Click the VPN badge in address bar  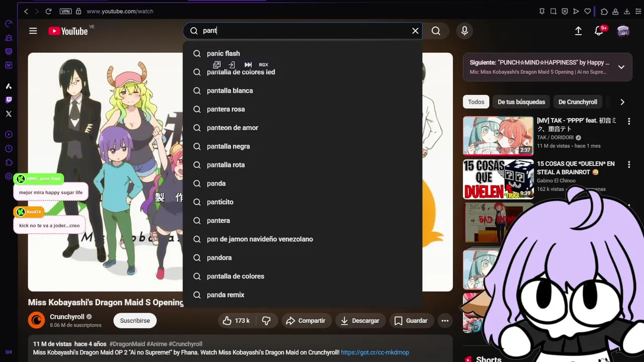65,11
